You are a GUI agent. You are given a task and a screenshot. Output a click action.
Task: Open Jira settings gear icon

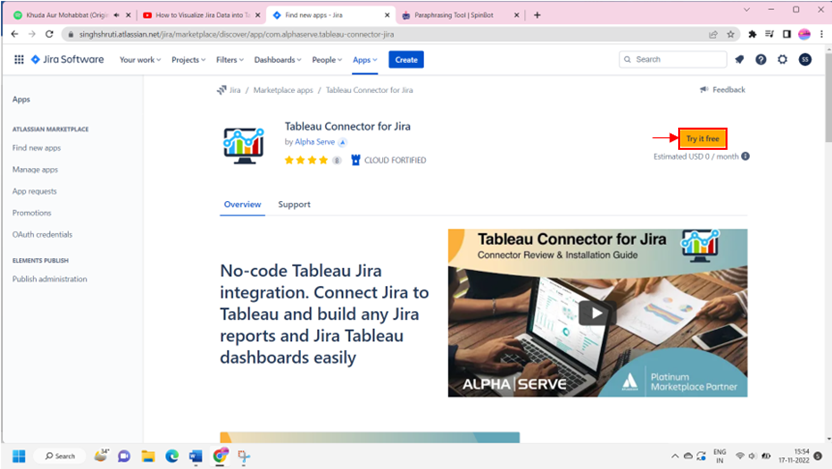coord(783,59)
